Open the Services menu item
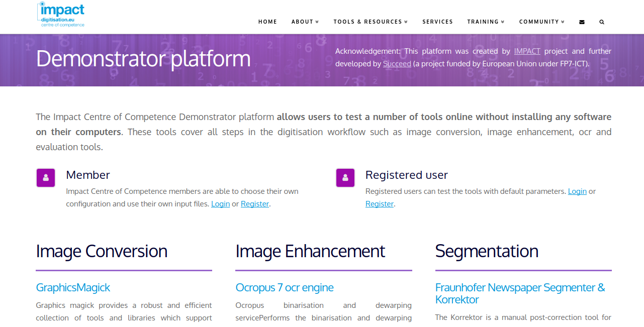 pyautogui.click(x=437, y=22)
